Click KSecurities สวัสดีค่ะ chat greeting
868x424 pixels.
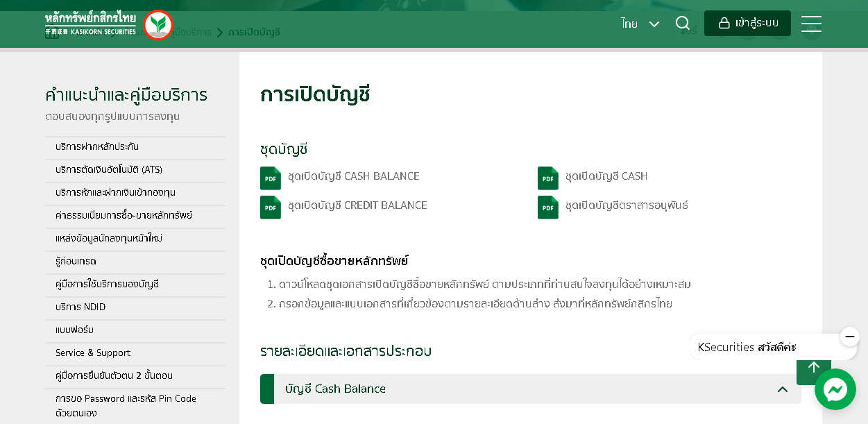click(x=747, y=347)
